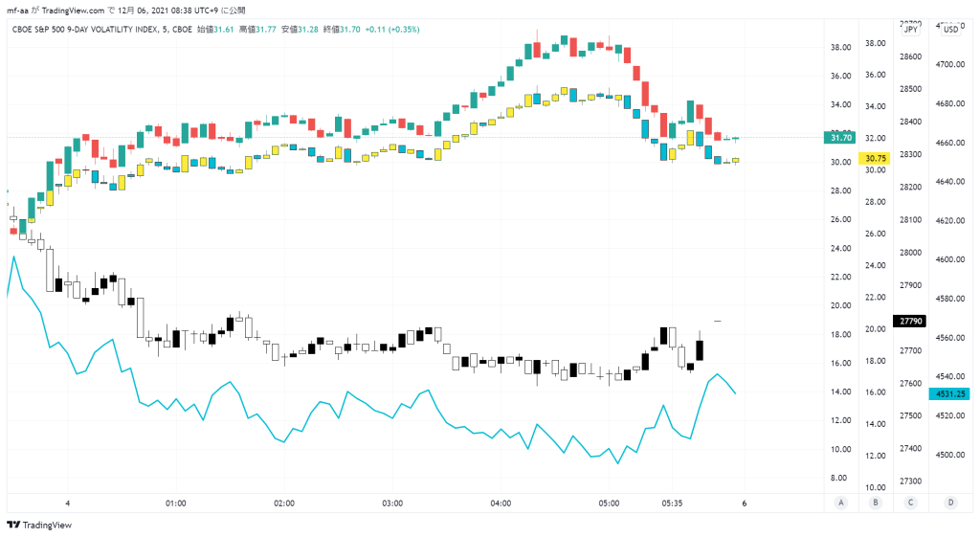The width and height of the screenshot is (980, 537).
Task: Select price scale C circle label
Action: pyautogui.click(x=911, y=503)
